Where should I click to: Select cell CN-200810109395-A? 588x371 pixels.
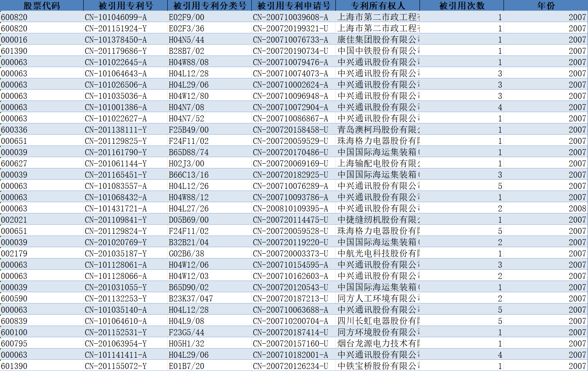coord(294,209)
